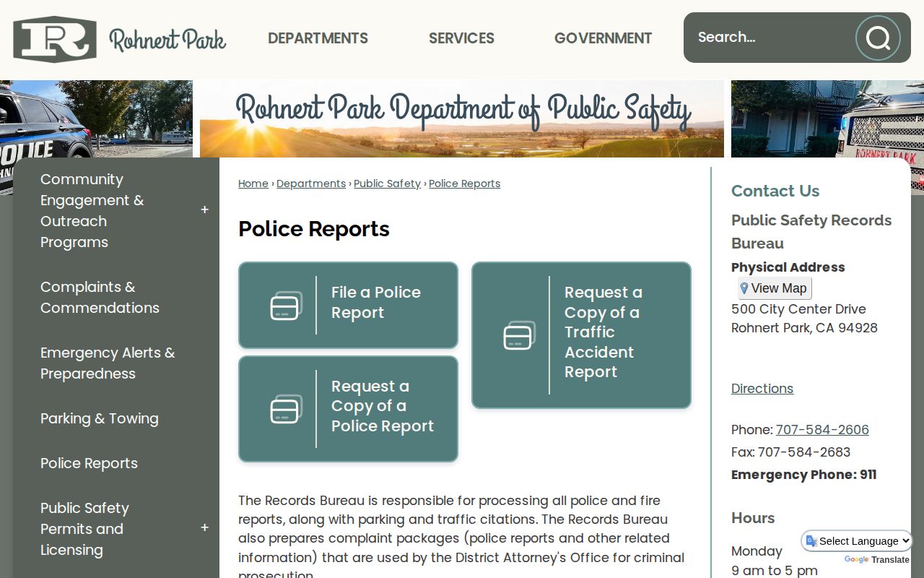Select Emergency Alerts & Preparedness in sidebar
The height and width of the screenshot is (578, 924).
[x=115, y=363]
